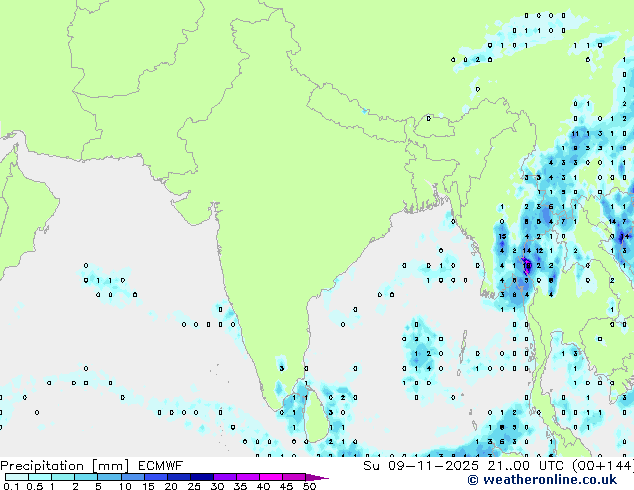Click the 2 to 5 mm legend swatch
Screen dimensions: 634x490
point(86,477)
